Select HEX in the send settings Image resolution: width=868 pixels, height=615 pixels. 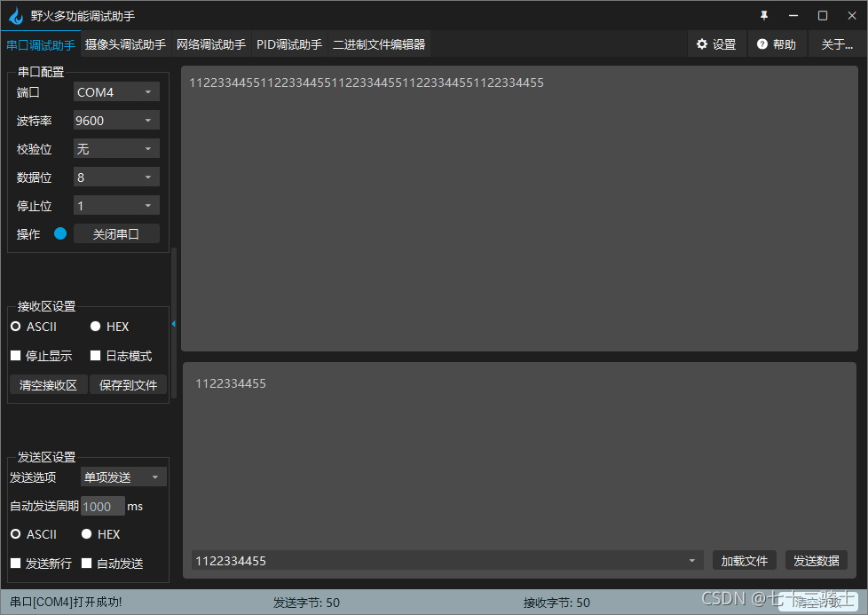pyautogui.click(x=101, y=534)
